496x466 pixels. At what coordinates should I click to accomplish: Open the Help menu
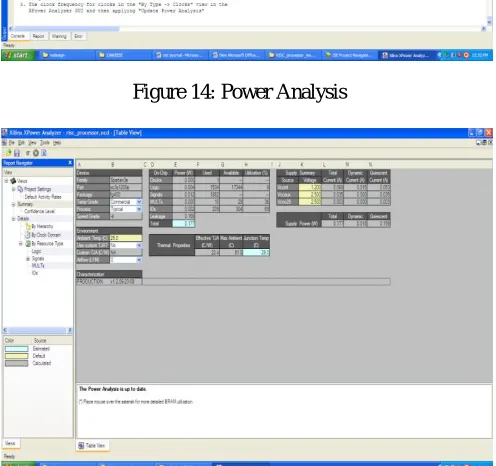coord(57,143)
